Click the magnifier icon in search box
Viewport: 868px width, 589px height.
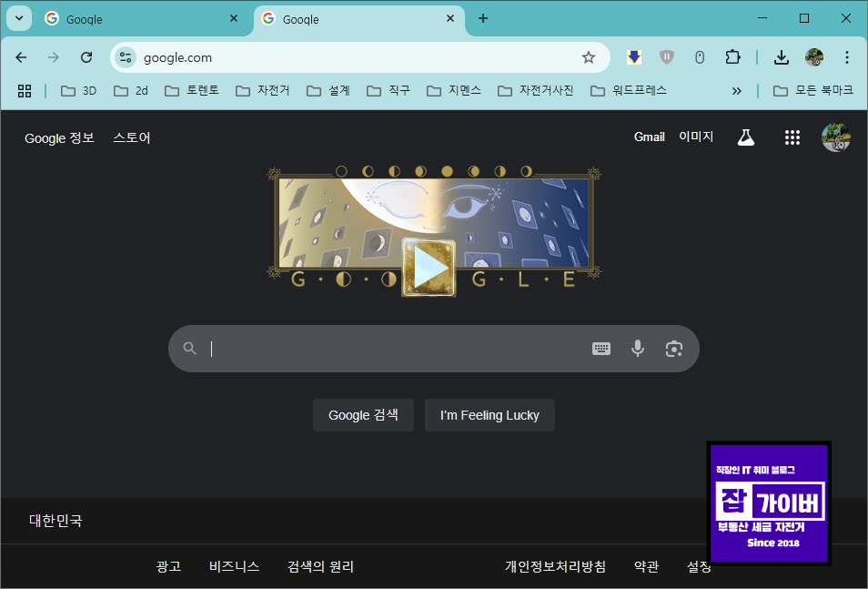click(x=190, y=349)
